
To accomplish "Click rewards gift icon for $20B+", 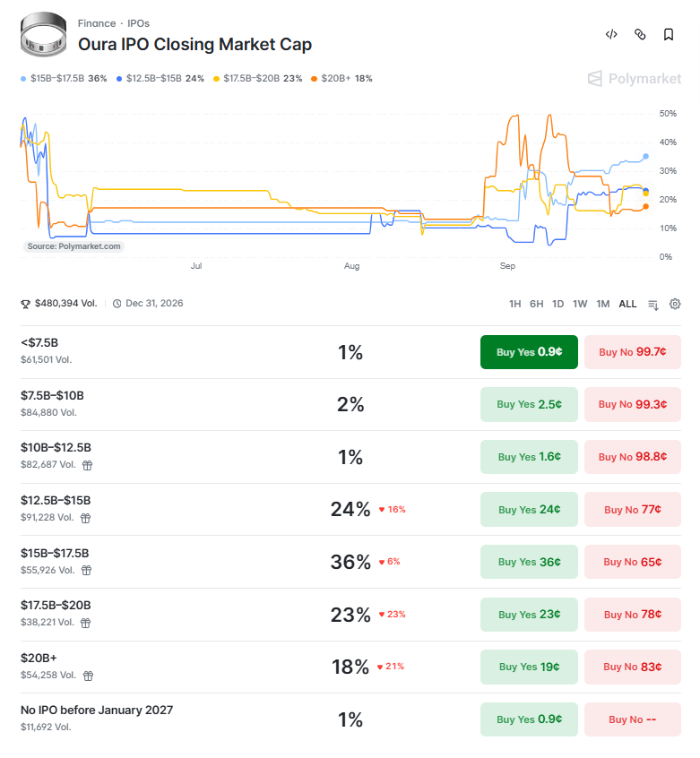I will click(88, 676).
